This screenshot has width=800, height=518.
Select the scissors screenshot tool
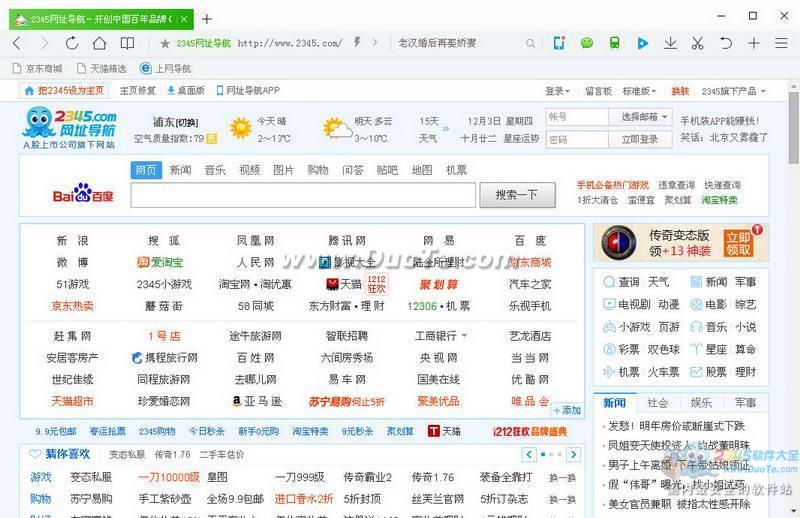coord(698,43)
